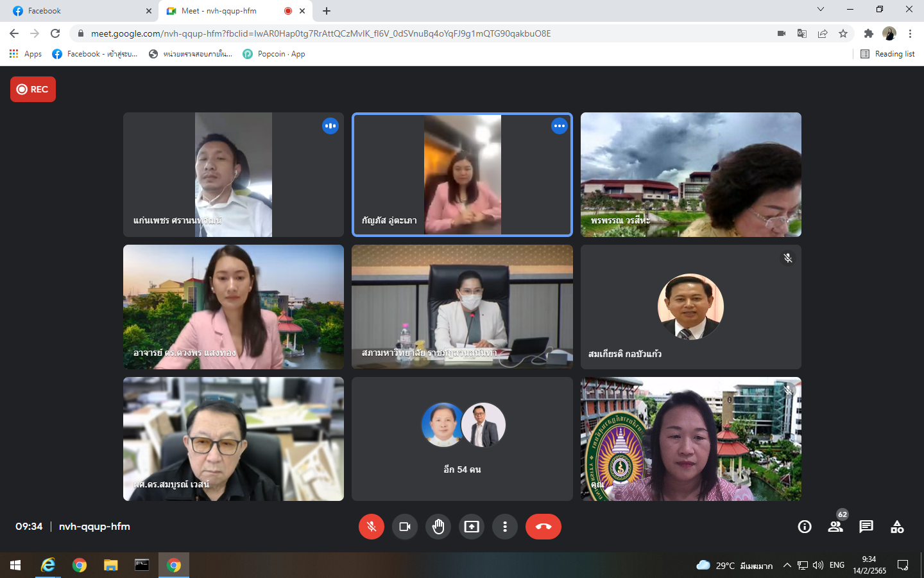This screenshot has height=578, width=924.
Task: Open the Reading list panel
Action: 887,54
